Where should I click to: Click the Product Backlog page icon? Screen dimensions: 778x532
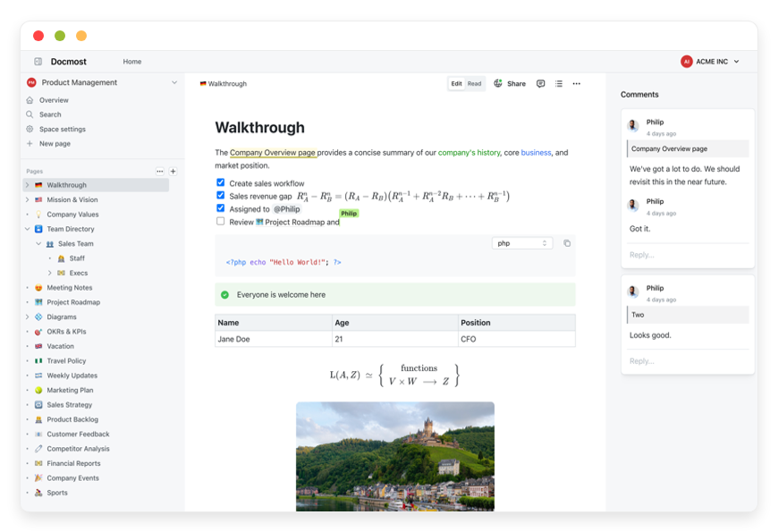38,419
